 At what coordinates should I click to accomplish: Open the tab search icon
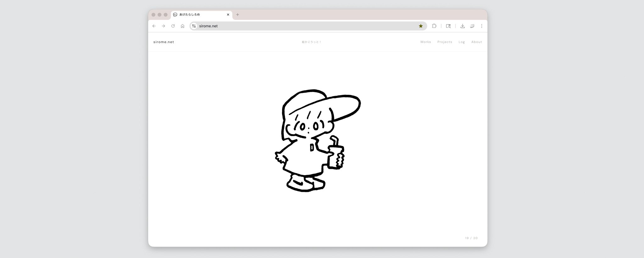tap(448, 26)
